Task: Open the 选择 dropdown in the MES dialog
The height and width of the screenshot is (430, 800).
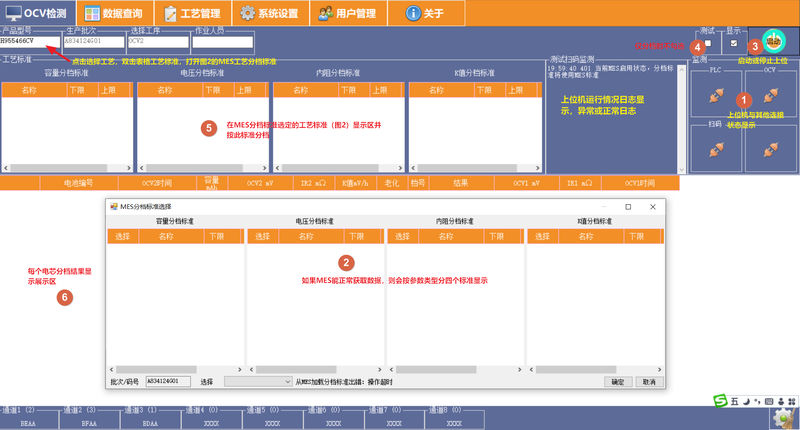Action: (258, 382)
